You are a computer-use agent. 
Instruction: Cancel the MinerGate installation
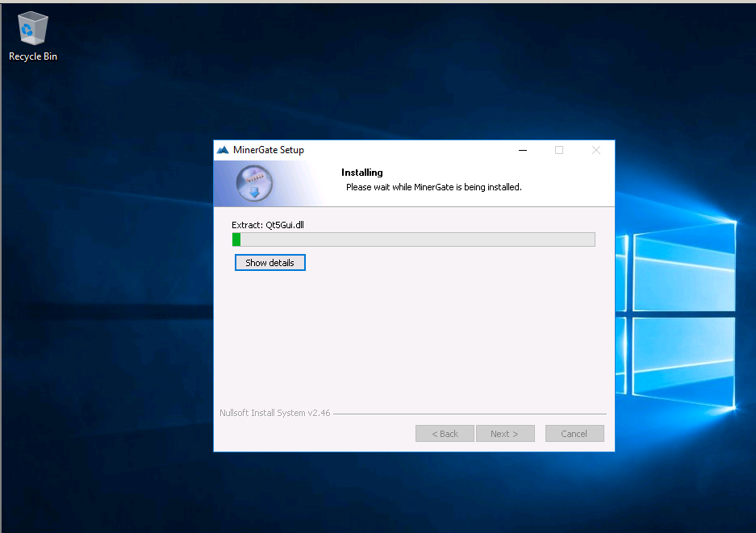[x=574, y=434]
